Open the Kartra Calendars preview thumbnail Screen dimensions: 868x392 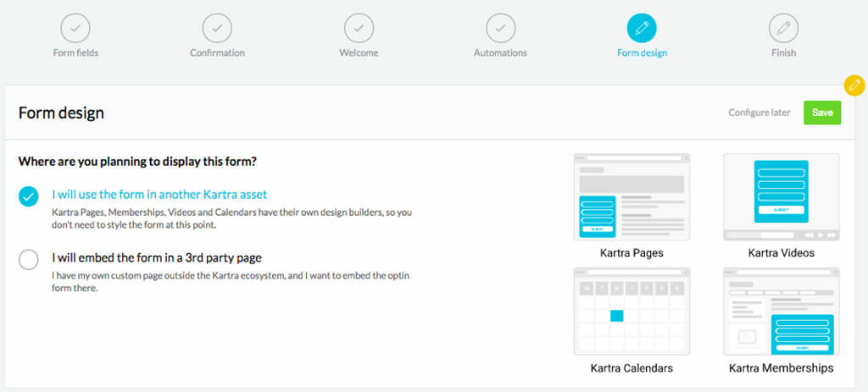coord(632,312)
